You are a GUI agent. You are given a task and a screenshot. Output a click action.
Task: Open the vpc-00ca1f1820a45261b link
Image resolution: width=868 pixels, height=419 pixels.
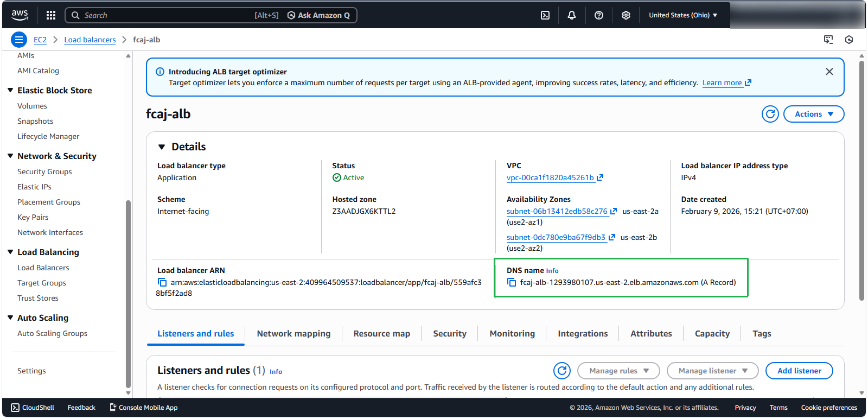[x=550, y=177]
